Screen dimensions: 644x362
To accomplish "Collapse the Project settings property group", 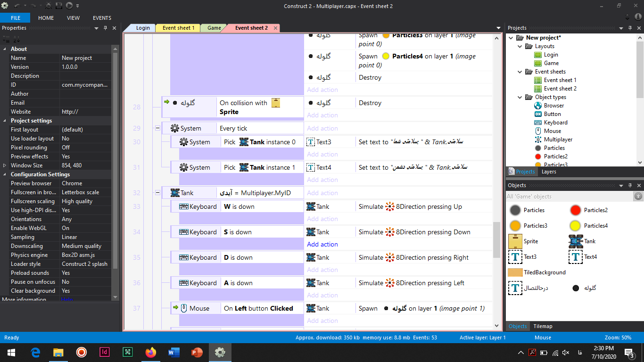I will tap(5, 121).
